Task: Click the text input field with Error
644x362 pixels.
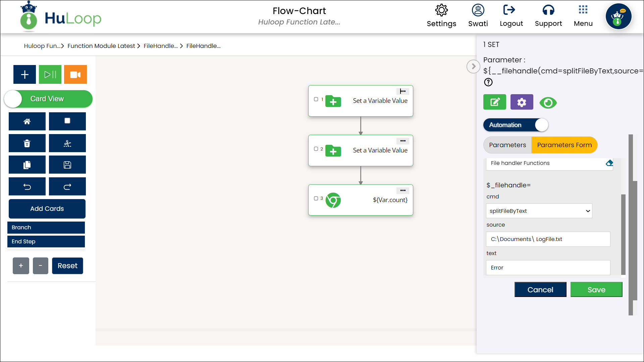Action: (x=548, y=268)
